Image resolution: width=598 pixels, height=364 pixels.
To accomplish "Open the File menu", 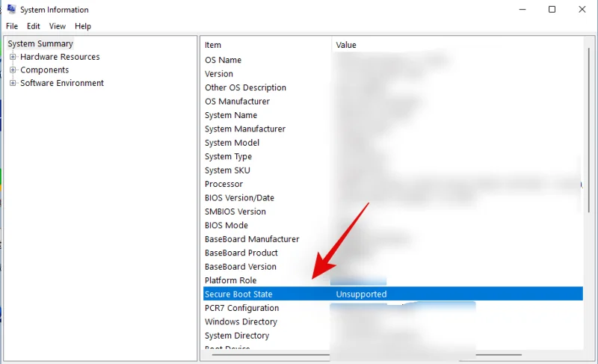I will pyautogui.click(x=12, y=26).
